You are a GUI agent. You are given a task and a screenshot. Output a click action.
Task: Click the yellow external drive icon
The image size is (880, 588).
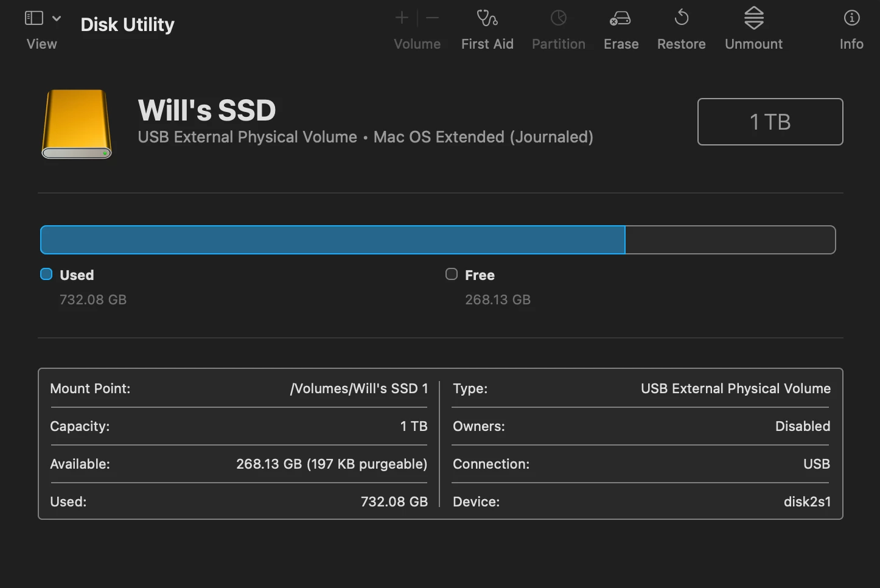click(77, 124)
